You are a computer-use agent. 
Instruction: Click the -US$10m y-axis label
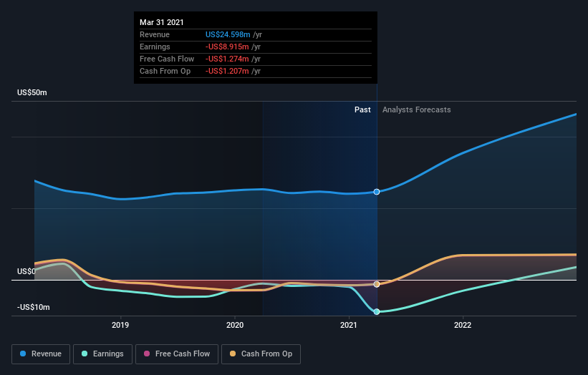pos(33,307)
